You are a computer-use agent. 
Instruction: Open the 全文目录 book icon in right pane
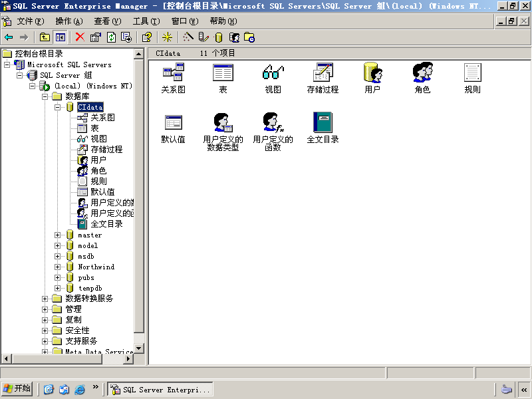(323, 122)
